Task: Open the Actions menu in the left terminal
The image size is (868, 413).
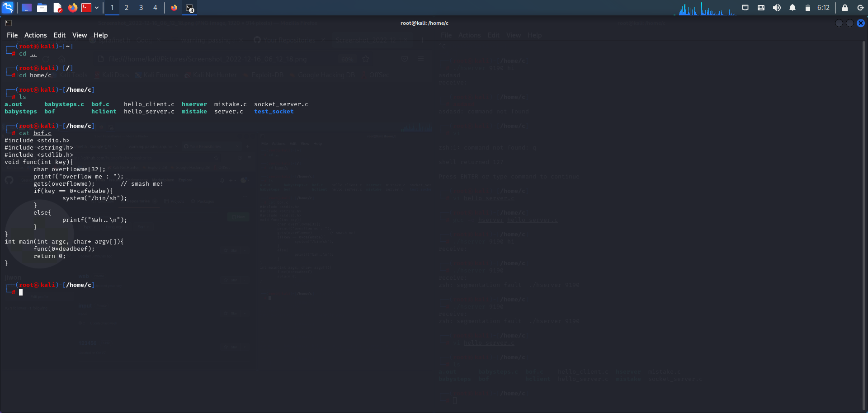Action: pos(35,35)
